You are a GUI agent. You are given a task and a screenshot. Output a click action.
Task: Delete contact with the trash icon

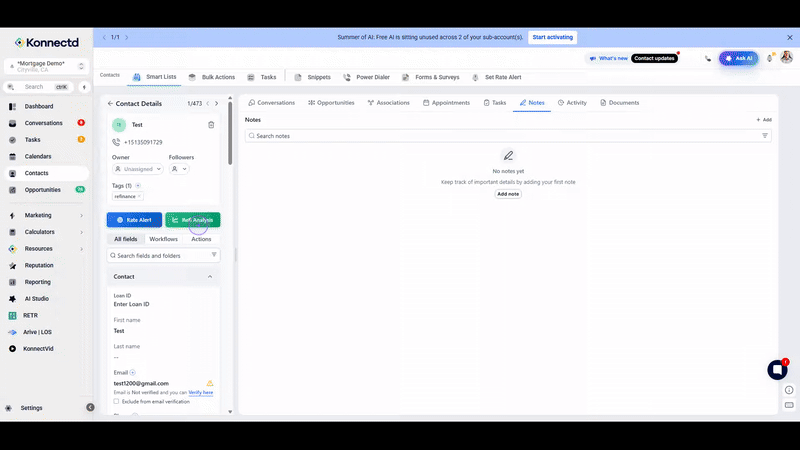[x=211, y=125]
